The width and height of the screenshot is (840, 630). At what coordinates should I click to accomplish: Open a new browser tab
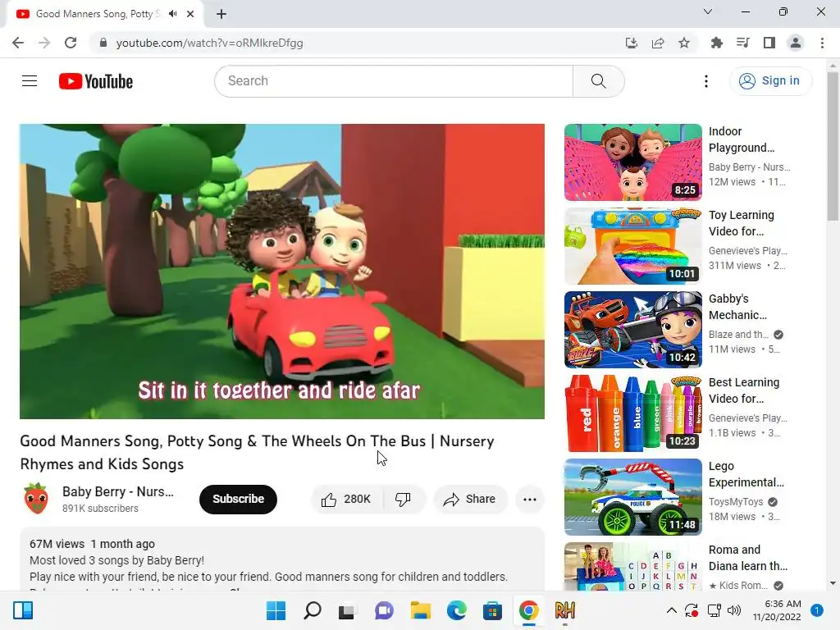point(221,14)
